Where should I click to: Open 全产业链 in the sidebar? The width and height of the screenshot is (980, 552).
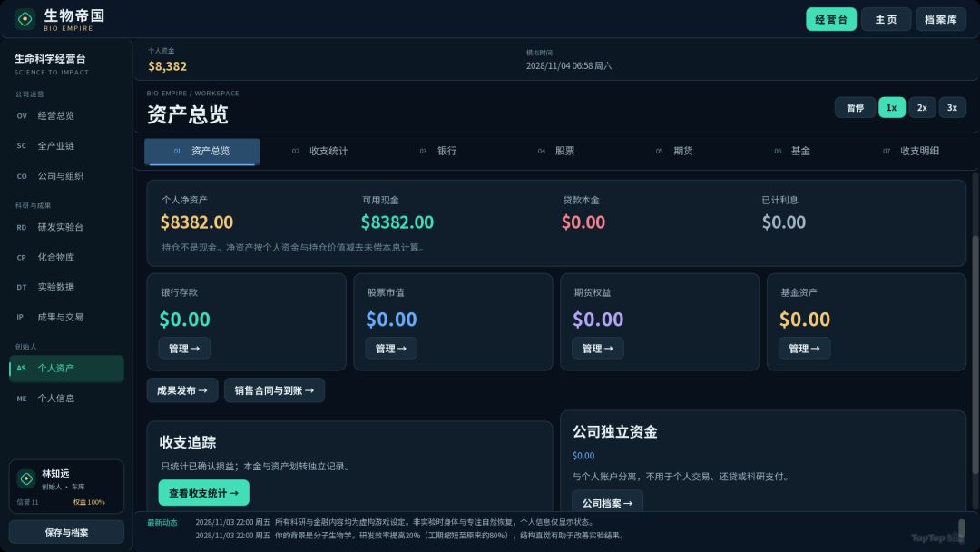point(66,145)
